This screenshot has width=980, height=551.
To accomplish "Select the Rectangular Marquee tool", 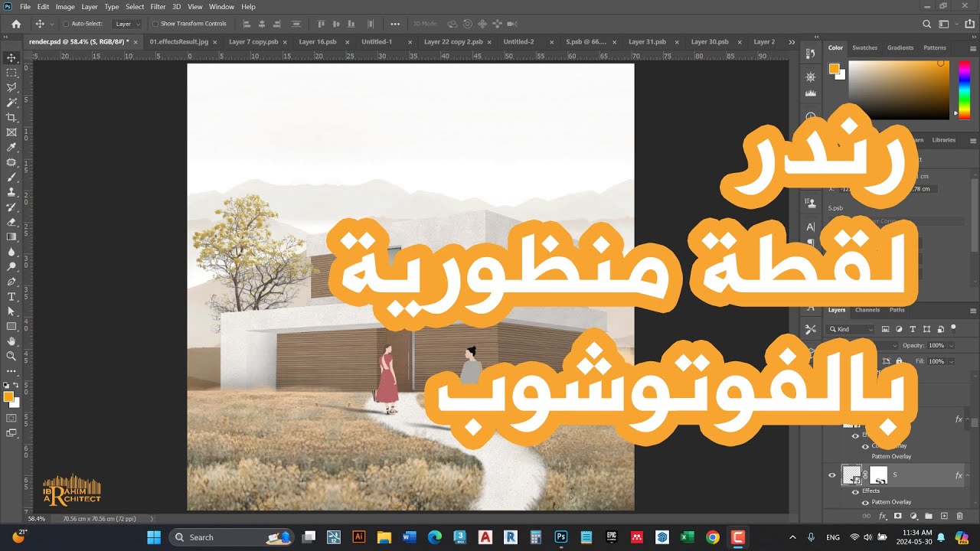I will (x=11, y=73).
